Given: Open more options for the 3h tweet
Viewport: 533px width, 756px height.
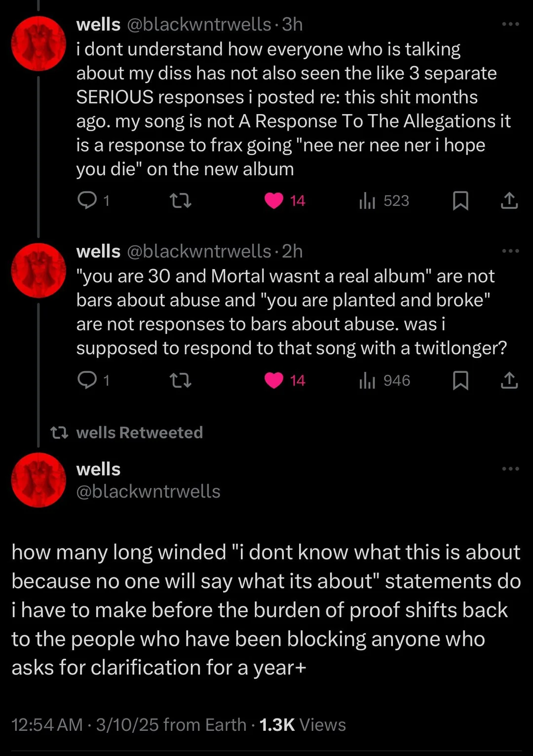Looking at the screenshot, I should pyautogui.click(x=510, y=24).
